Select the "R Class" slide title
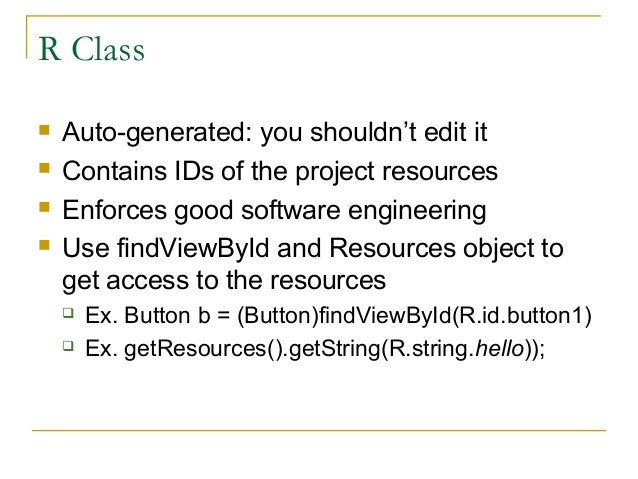Viewport: 638px width, 479px height. (91, 49)
